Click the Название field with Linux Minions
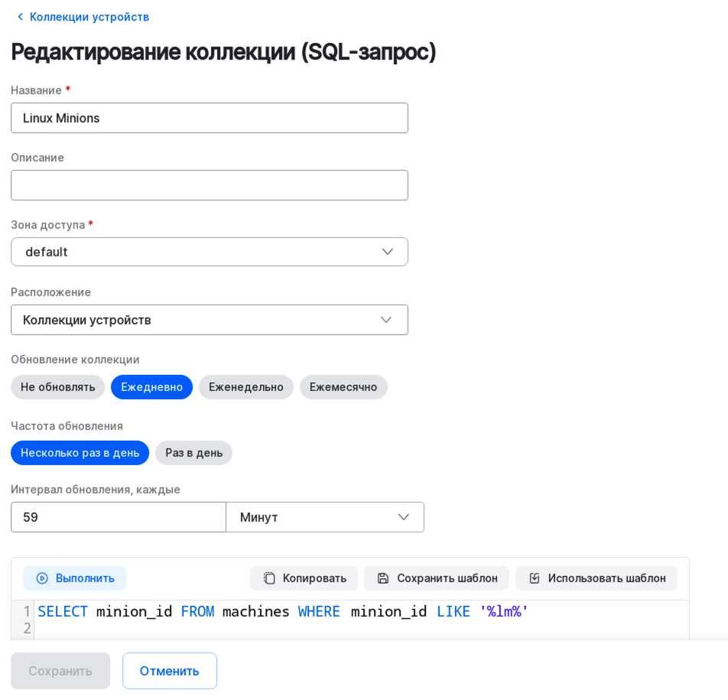The image size is (728, 700). click(x=209, y=118)
